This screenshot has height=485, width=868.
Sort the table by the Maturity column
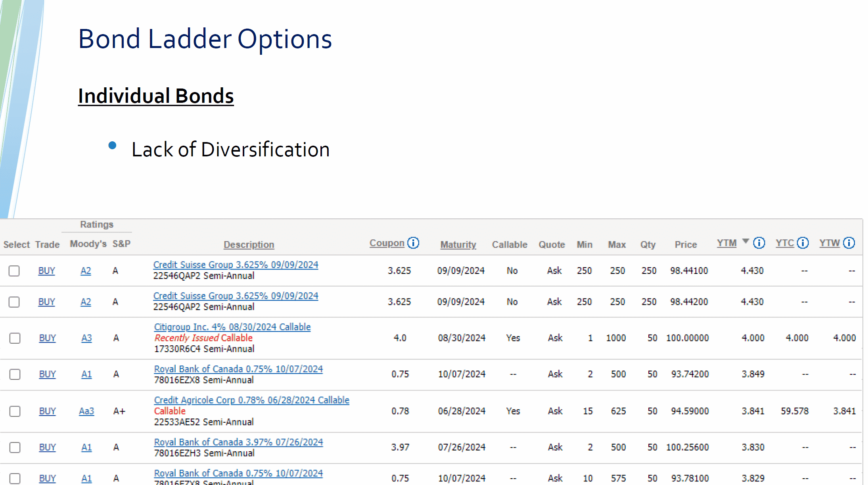(458, 245)
